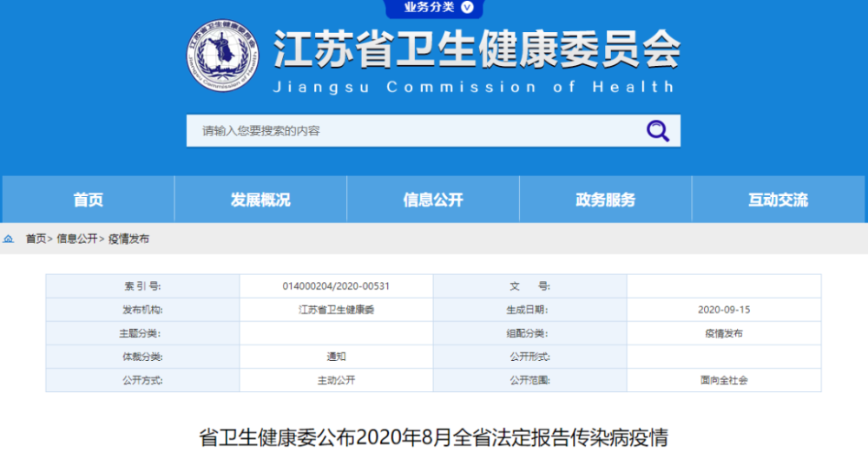The height and width of the screenshot is (459, 868).
Task: Click the 面向全社会 cell in table
Action: [724, 380]
